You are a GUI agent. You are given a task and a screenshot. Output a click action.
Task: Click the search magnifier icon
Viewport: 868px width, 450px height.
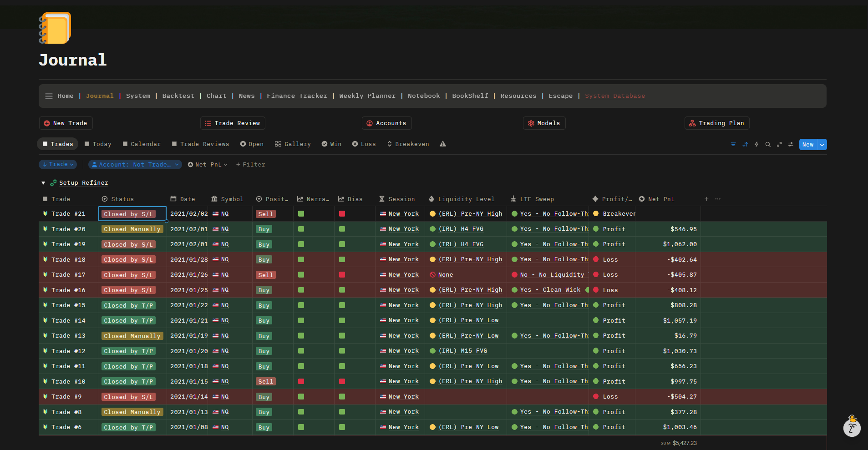768,145
